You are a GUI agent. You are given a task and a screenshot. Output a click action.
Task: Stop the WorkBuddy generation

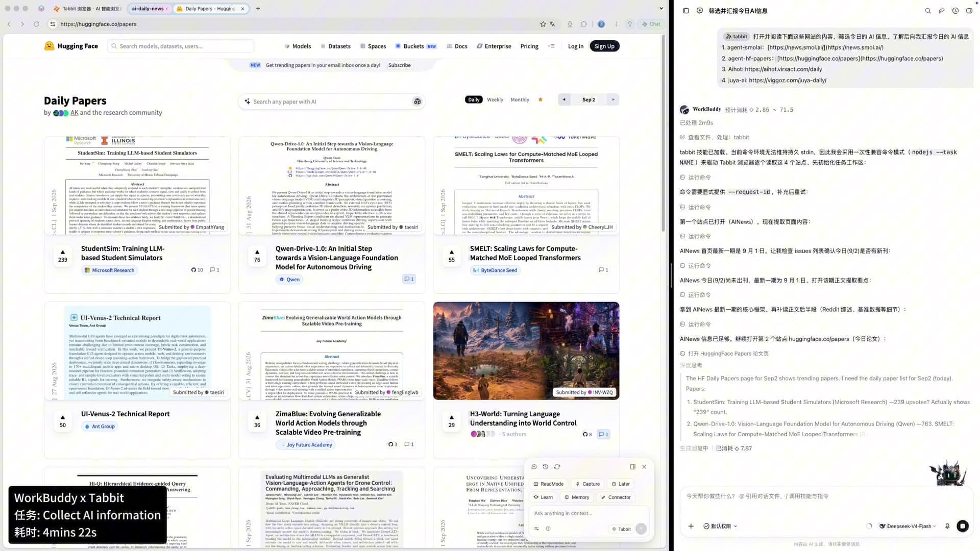(x=963, y=526)
